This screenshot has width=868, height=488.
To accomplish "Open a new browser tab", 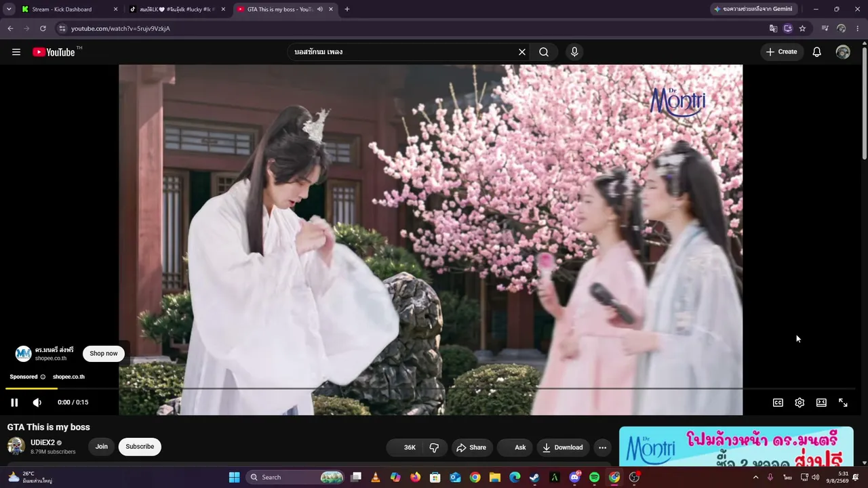I will 347,9.
